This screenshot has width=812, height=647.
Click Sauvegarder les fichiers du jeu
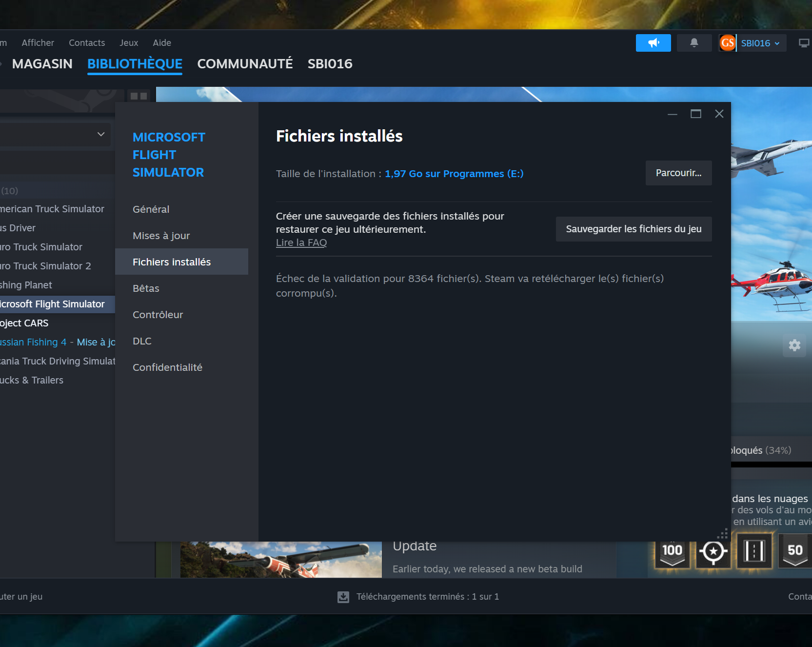click(x=634, y=229)
